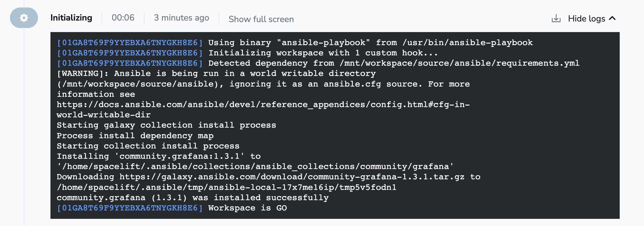The height and width of the screenshot is (226, 644).
Task: Click the 3 minutes ago timestamp
Action: tap(181, 18)
